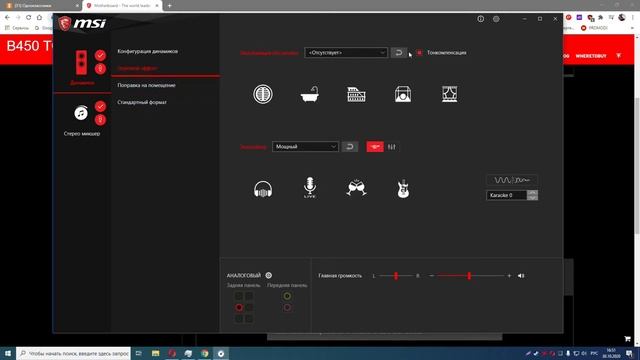Toggle the Тонкомпенсация checkbox

(420, 53)
